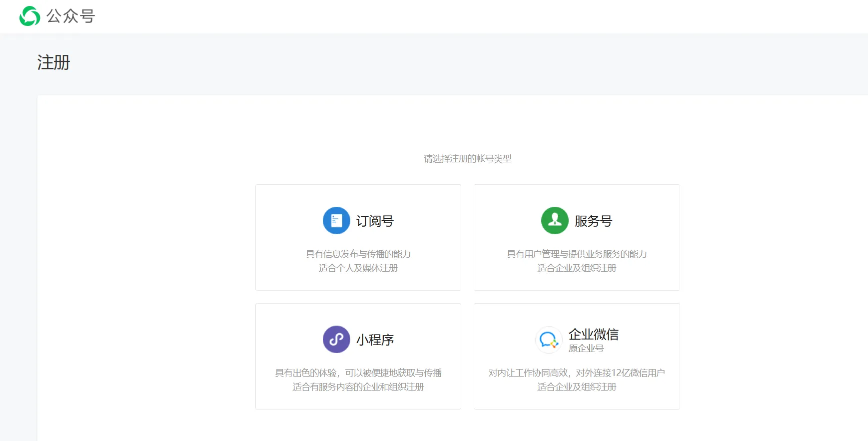Click the 服务号 title text
This screenshot has width=868, height=441.
pos(593,221)
